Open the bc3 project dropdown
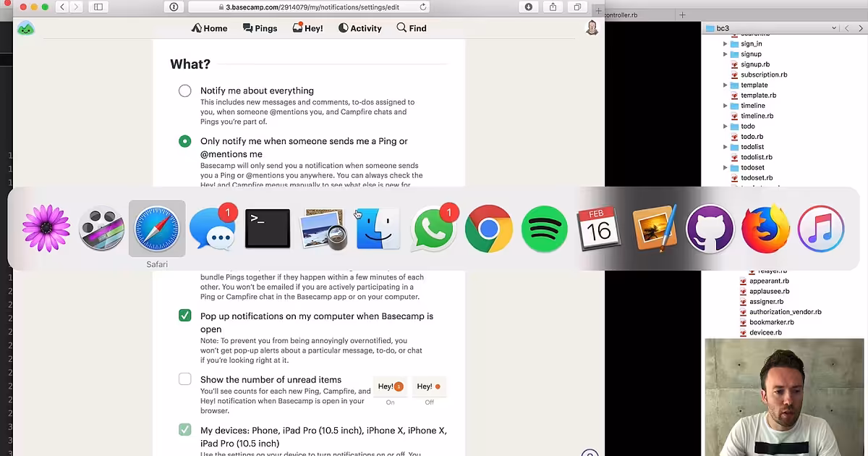868x456 pixels. coord(771,28)
